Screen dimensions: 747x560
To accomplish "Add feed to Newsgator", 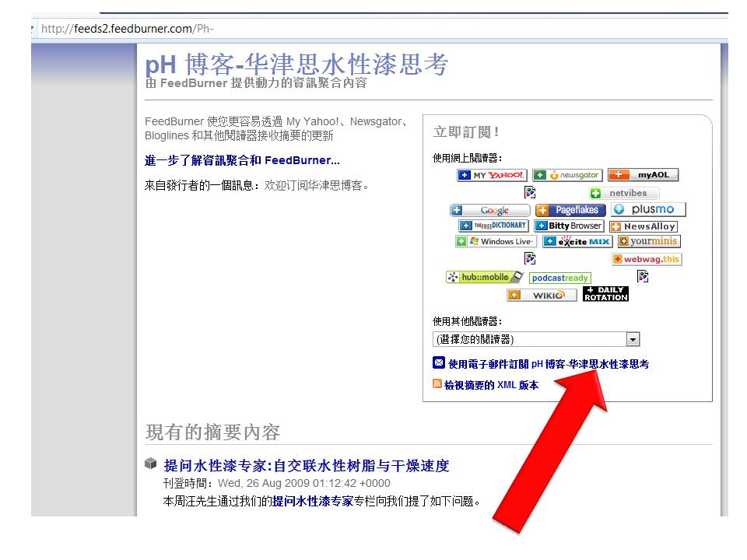I will pos(567,175).
